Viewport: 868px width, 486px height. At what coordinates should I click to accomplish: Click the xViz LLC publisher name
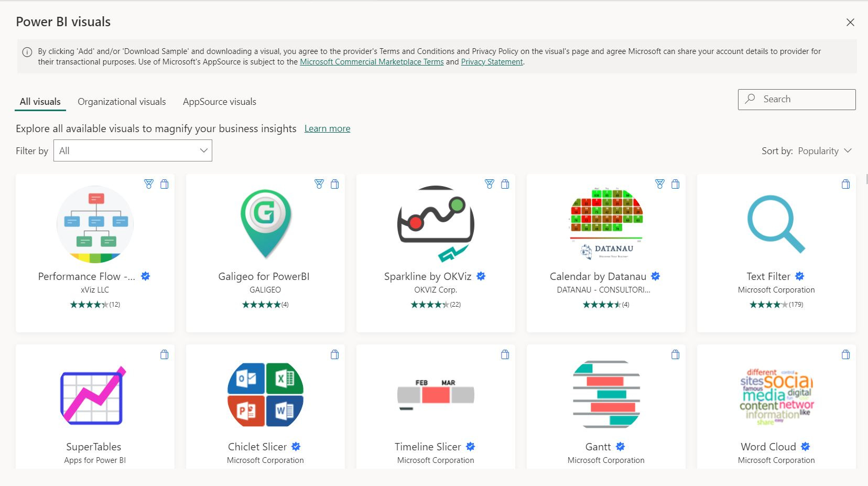coord(95,290)
